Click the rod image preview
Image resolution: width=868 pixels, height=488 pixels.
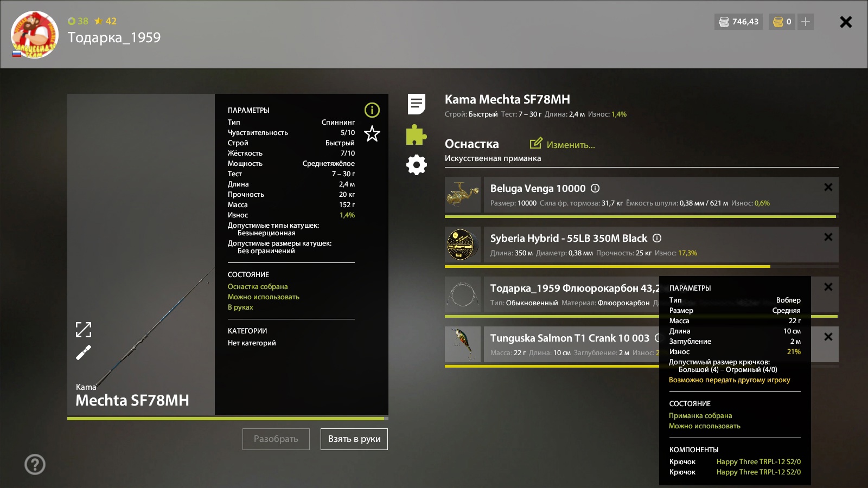click(141, 254)
